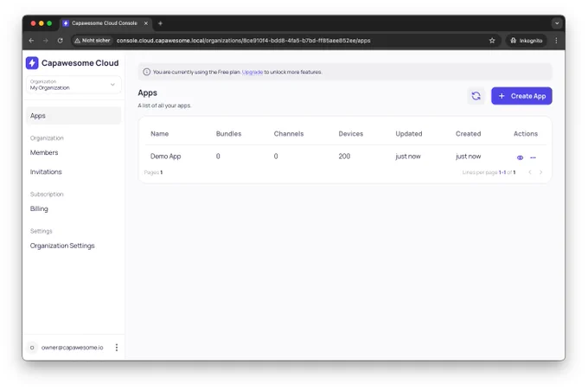Image resolution: width=588 pixels, height=390 pixels.
Task: Click the devices value 200
Action: [x=344, y=157]
